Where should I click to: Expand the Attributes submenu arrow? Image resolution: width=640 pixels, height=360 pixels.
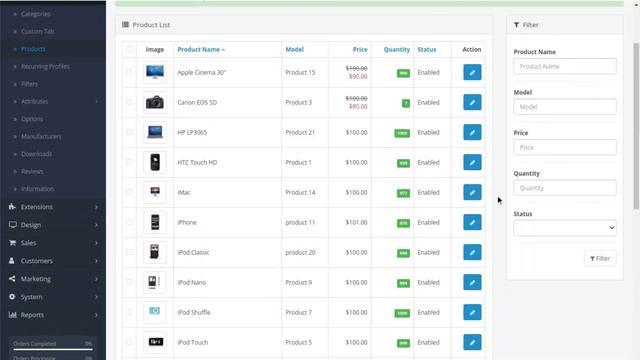click(97, 101)
